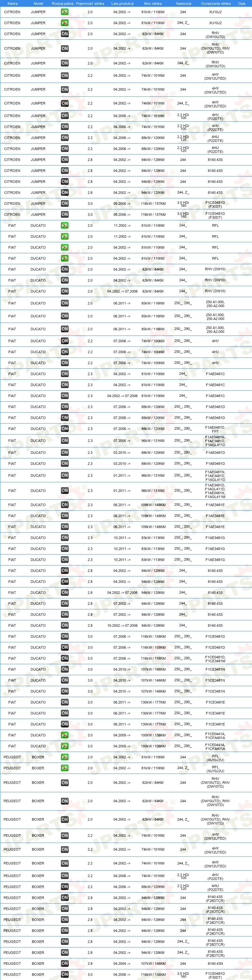The height and width of the screenshot is (980, 252).
Task: Click '4HU (P22DTE)' cell in Peugeot Boxer row
Action: coord(215,887)
